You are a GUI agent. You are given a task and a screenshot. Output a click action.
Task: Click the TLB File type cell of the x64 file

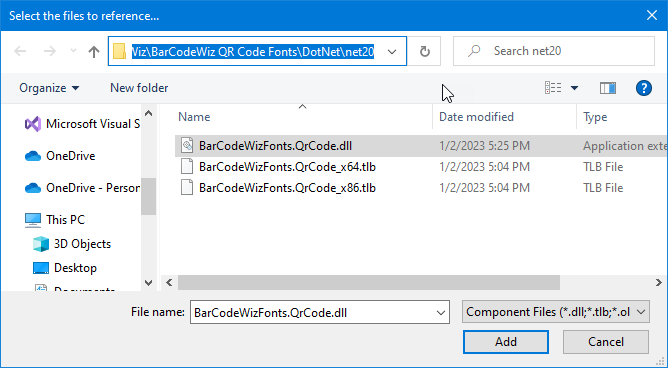click(x=603, y=167)
